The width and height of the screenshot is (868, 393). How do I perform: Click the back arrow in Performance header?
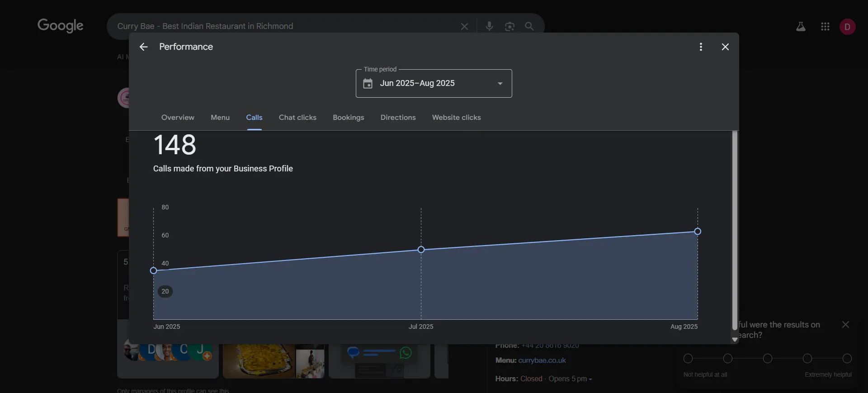click(x=143, y=47)
